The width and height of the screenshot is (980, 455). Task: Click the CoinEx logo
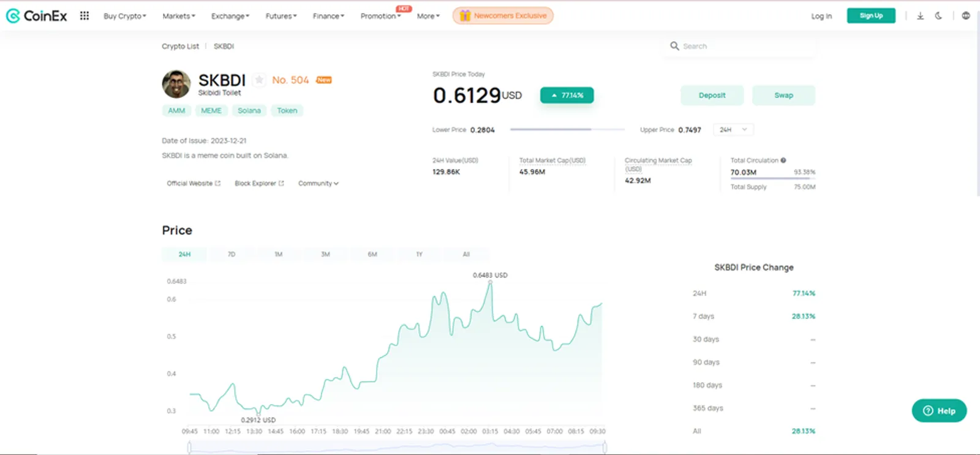click(37, 16)
